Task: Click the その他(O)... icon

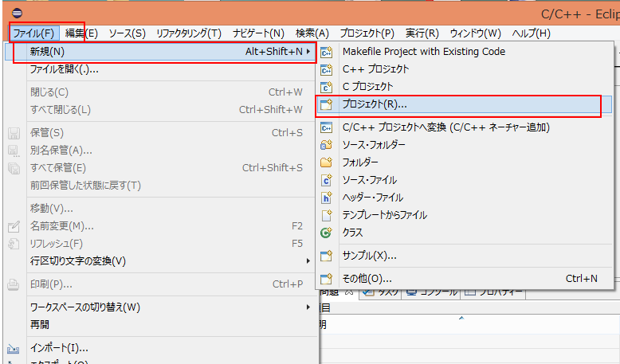Action: coord(326,279)
